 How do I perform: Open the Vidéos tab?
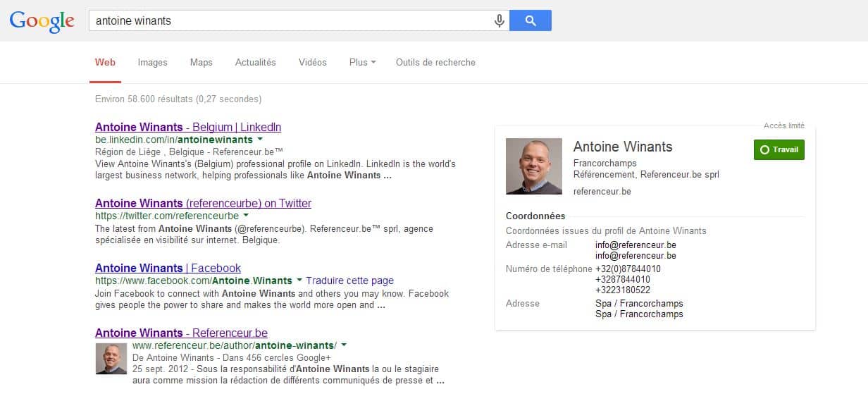point(313,62)
